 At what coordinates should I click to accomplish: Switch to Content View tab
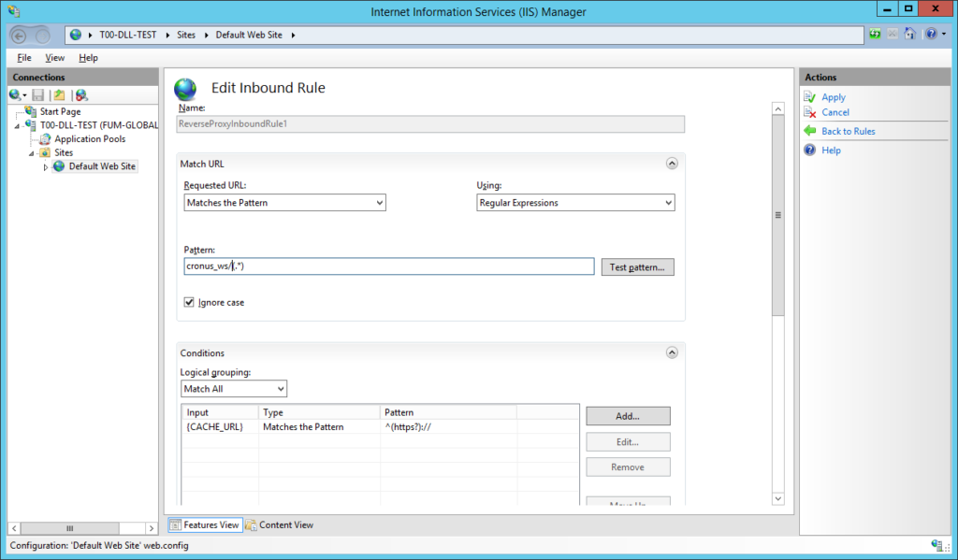click(x=279, y=524)
